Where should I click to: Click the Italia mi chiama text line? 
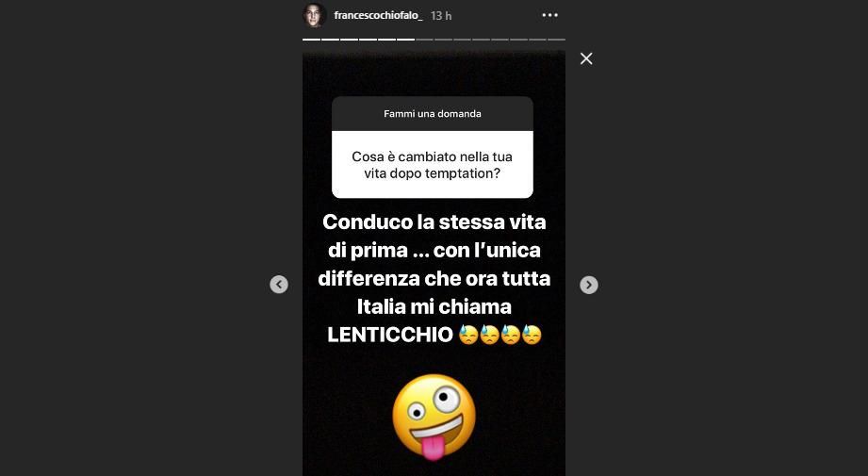(434, 306)
